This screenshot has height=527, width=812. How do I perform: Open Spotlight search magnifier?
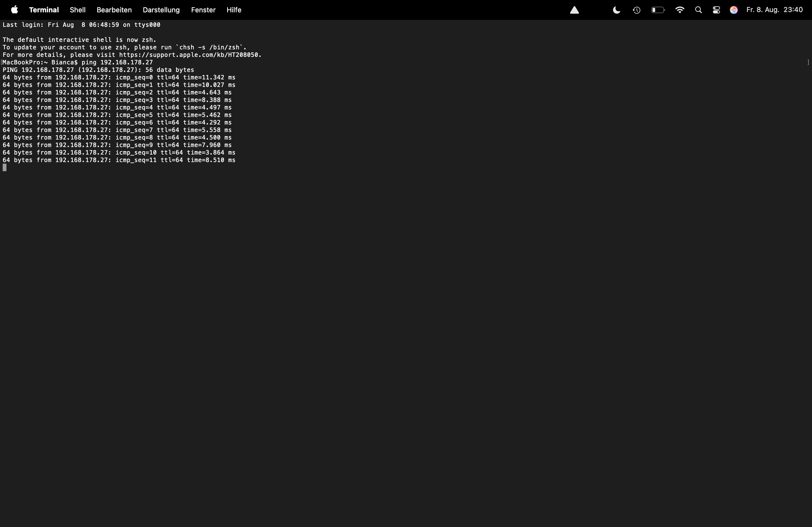(698, 10)
